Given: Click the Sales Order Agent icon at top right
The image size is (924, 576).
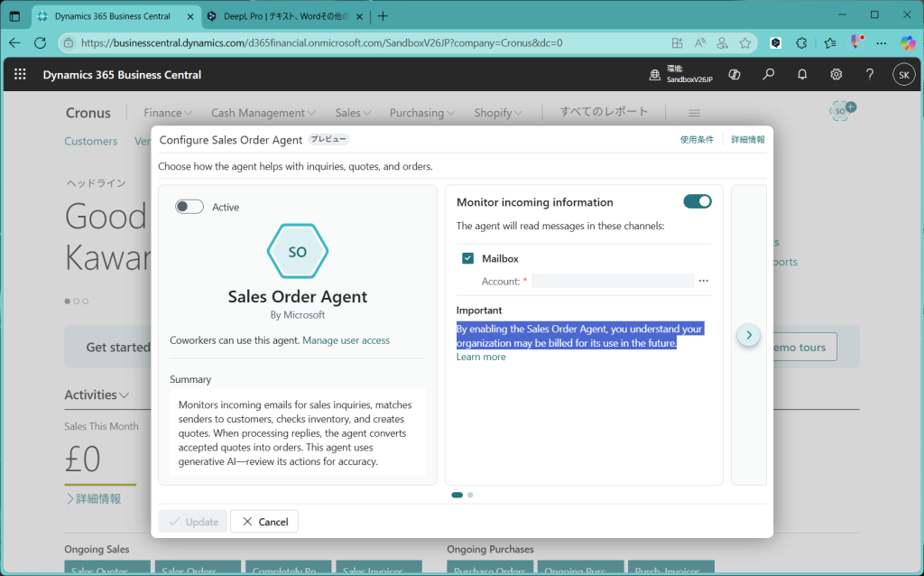Looking at the screenshot, I should tap(842, 110).
